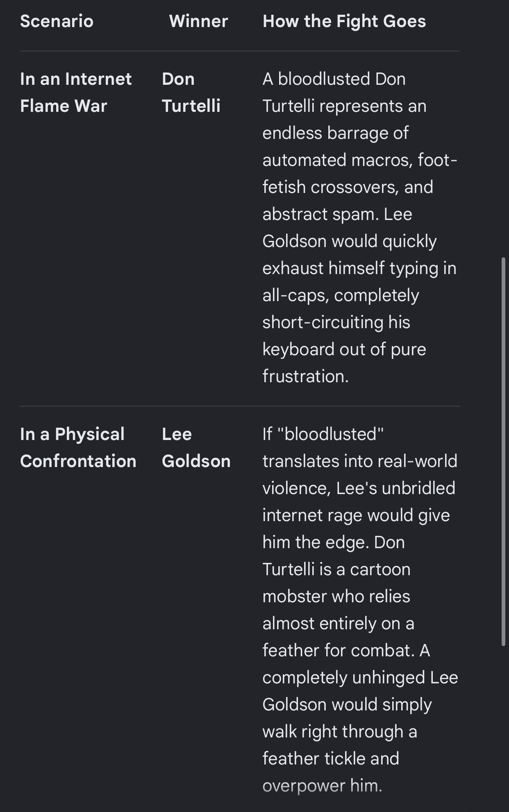Click the line 'internet rage would give'

[356, 515]
